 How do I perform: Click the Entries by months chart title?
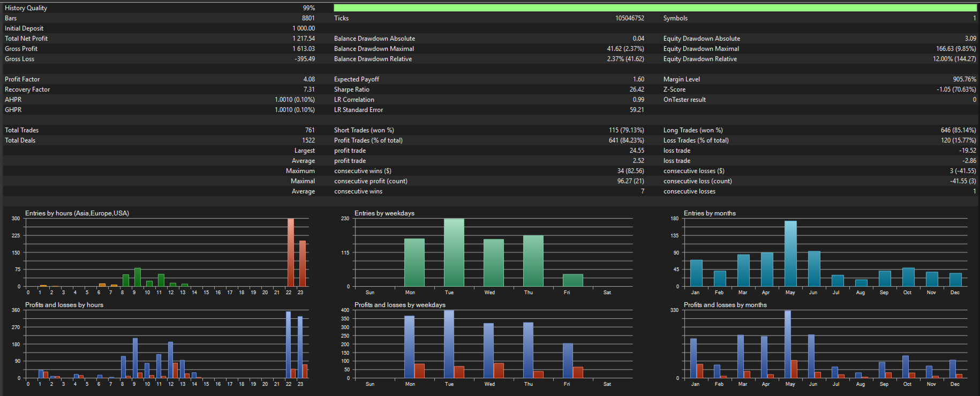click(x=710, y=213)
